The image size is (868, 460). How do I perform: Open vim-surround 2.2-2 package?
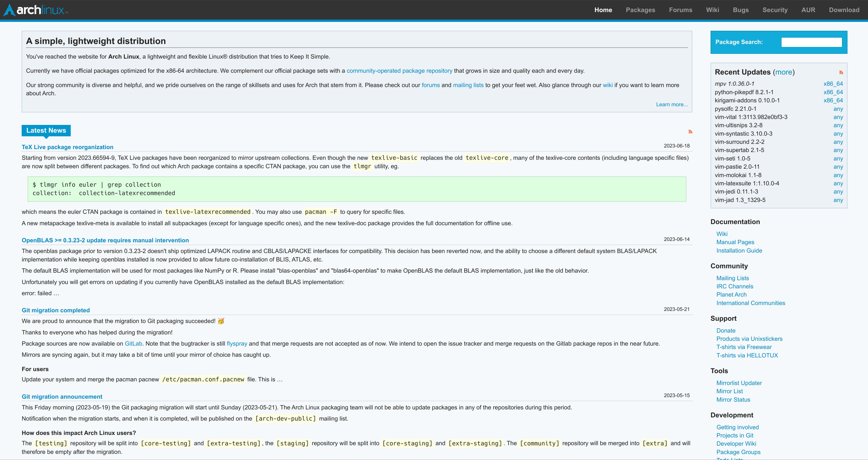coord(740,142)
